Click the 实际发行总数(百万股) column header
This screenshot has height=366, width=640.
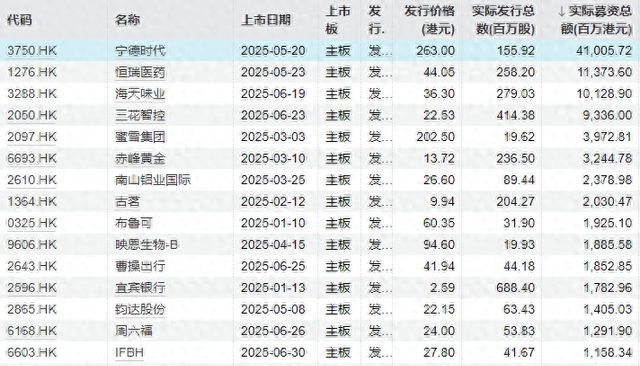click(x=503, y=20)
